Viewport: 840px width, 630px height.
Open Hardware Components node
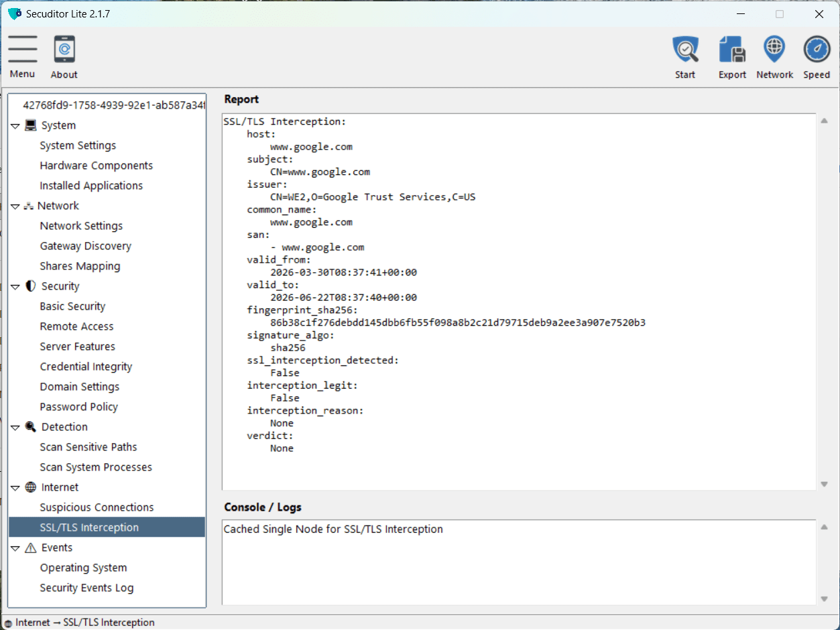click(97, 166)
